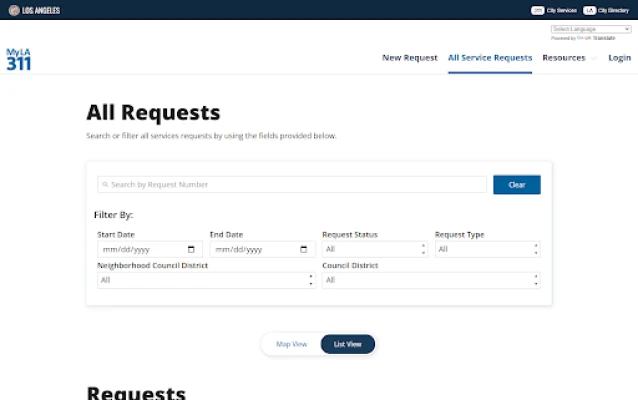Select the All Service Requests tab

tap(489, 58)
